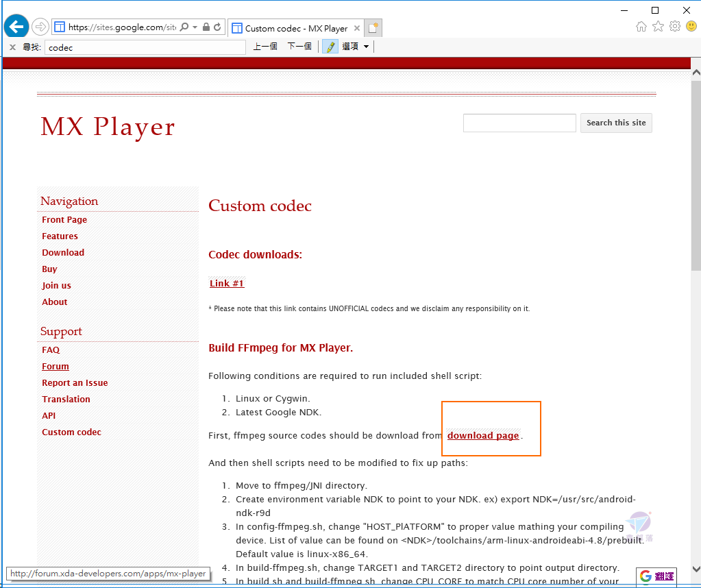Refresh the page with the reload icon
Image resolution: width=701 pixels, height=588 pixels.
click(217, 27)
